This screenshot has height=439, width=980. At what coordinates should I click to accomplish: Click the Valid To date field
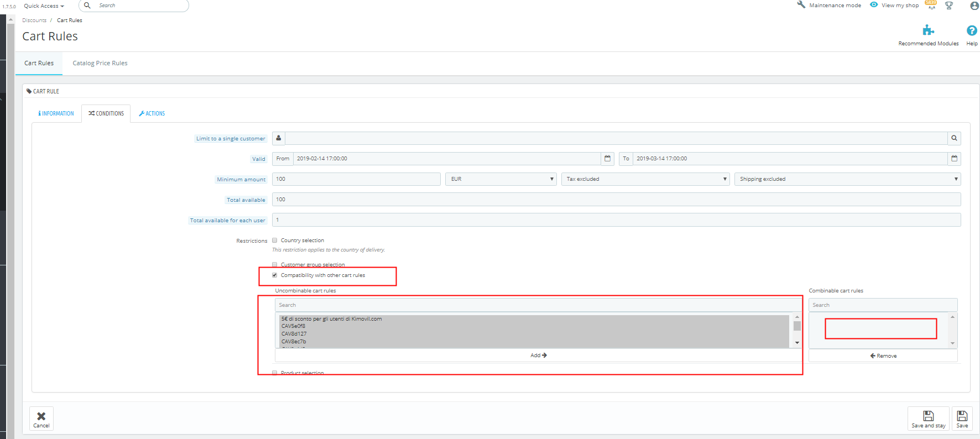point(790,159)
